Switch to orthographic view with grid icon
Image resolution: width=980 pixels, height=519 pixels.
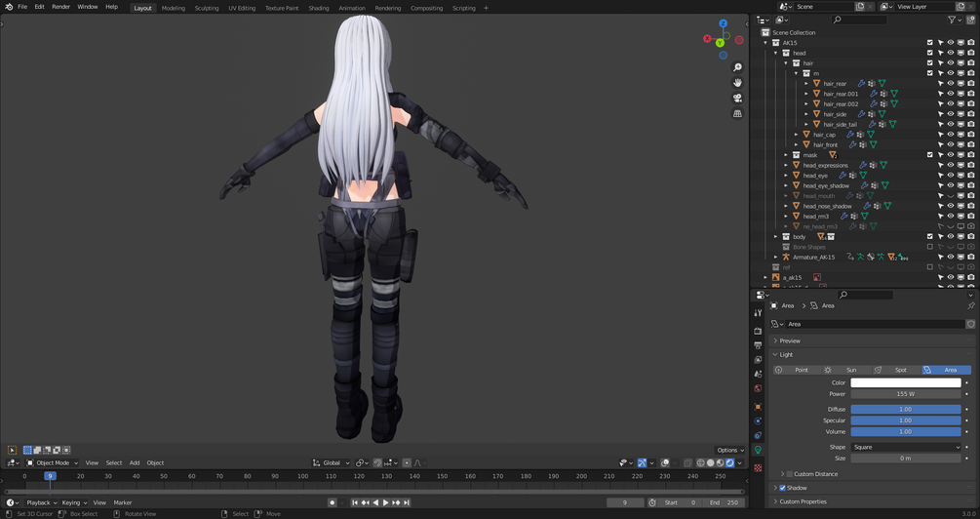coord(737,114)
